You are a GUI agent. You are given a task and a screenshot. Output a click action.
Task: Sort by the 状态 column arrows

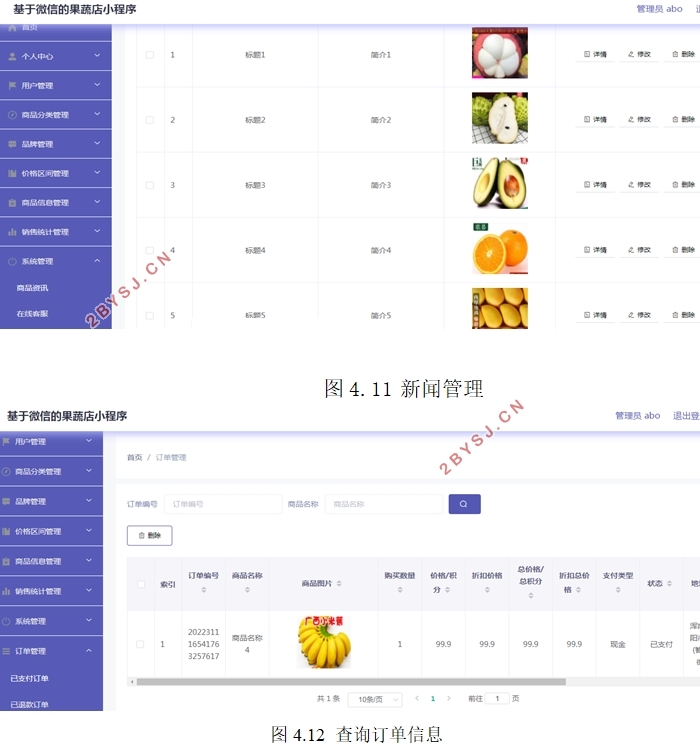(x=669, y=584)
